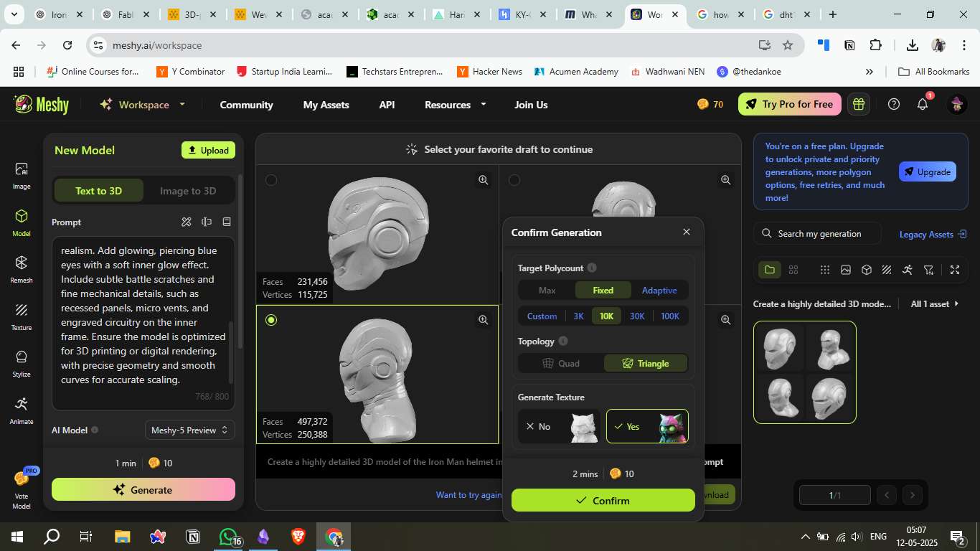The height and width of the screenshot is (551, 980).
Task: Switch to Text to 3D tab
Action: click(99, 190)
